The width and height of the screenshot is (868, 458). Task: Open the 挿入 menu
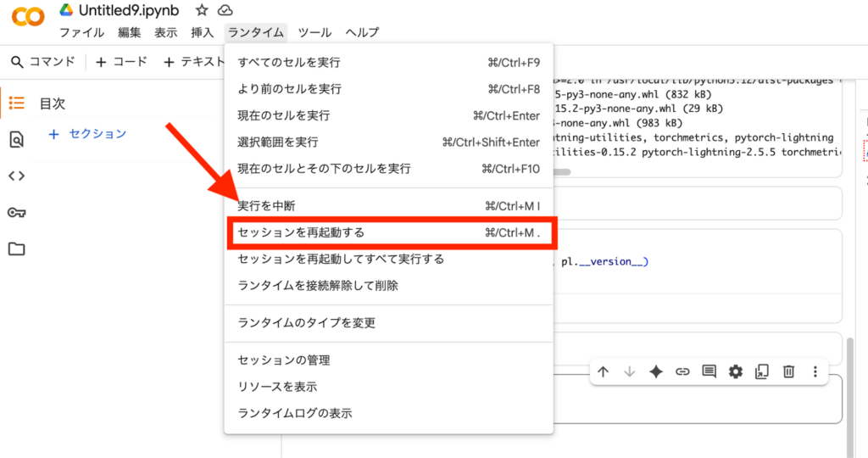[203, 32]
